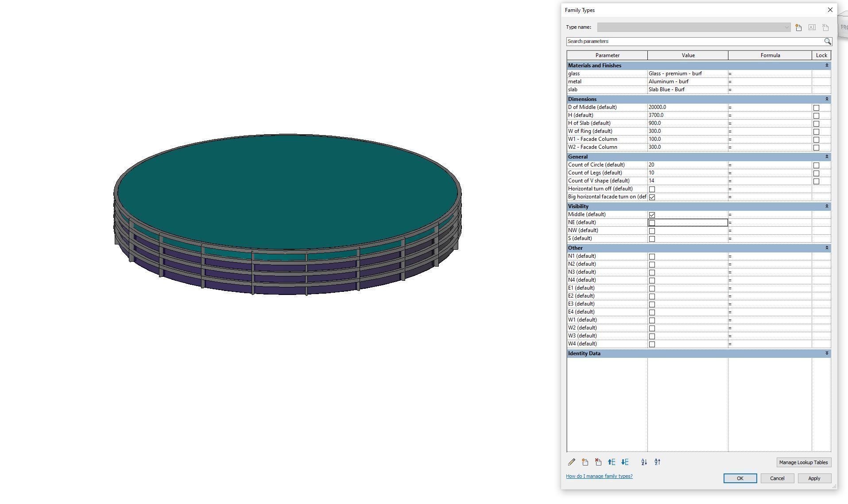Select the slab value 'Slab Blue - Burf'
The width and height of the screenshot is (848, 504).
(688, 89)
